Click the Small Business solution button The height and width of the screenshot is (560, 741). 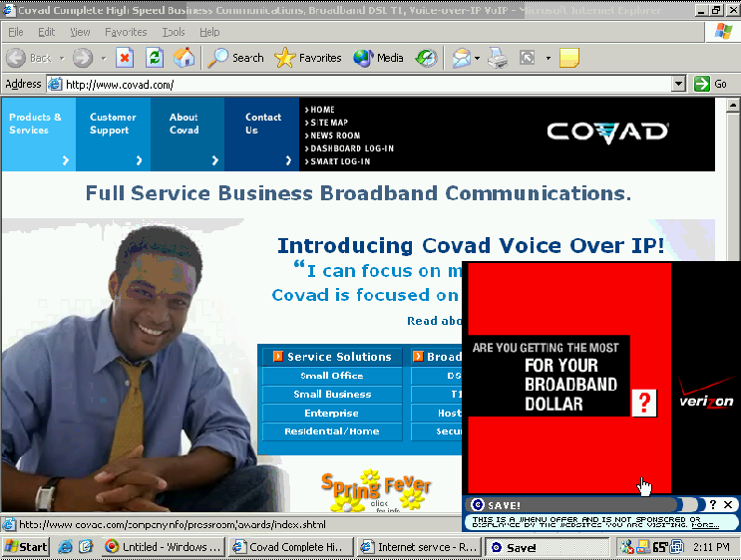tap(332, 395)
